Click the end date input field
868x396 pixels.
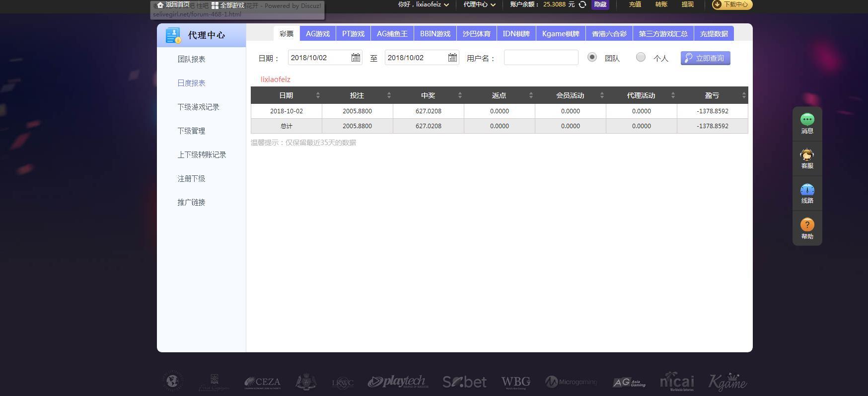click(422, 58)
